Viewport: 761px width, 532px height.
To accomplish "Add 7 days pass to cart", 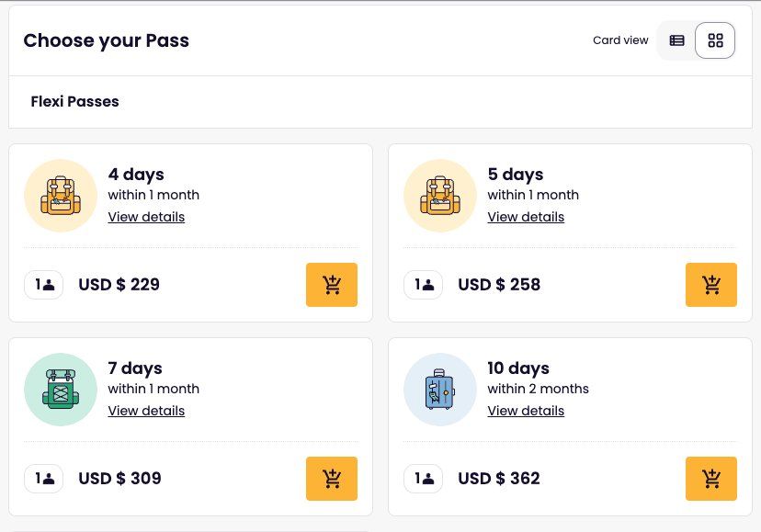I will point(332,479).
